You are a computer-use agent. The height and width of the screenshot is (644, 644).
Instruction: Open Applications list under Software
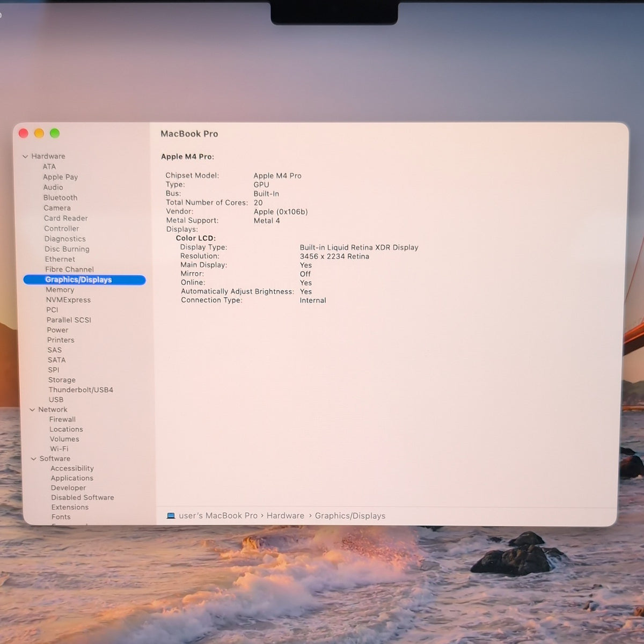(72, 478)
